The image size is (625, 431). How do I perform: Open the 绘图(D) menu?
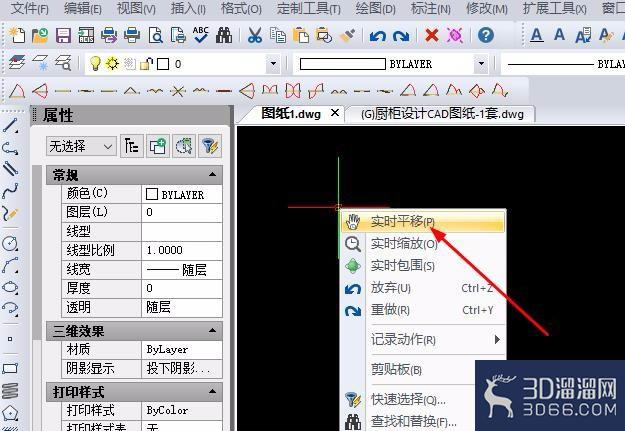(x=375, y=8)
